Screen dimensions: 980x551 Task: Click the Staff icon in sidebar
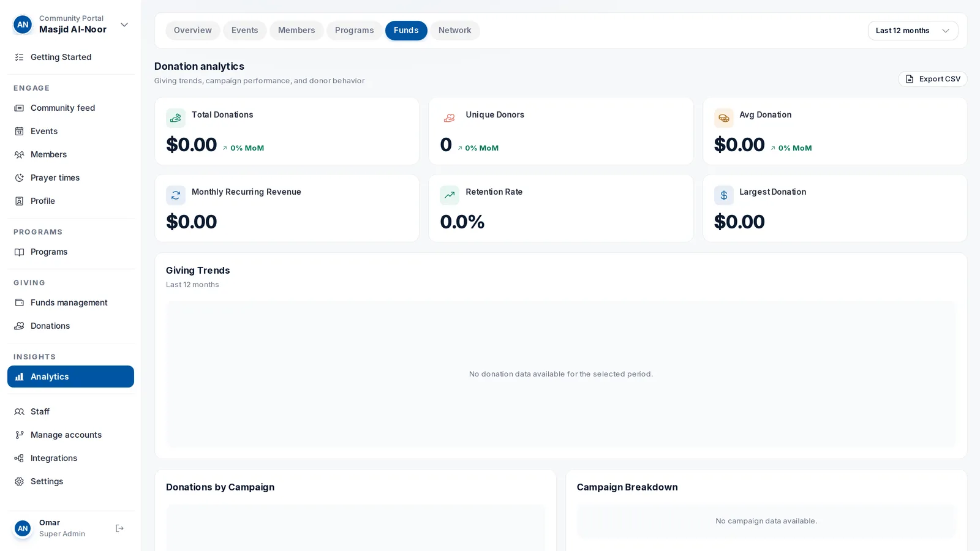(x=19, y=411)
